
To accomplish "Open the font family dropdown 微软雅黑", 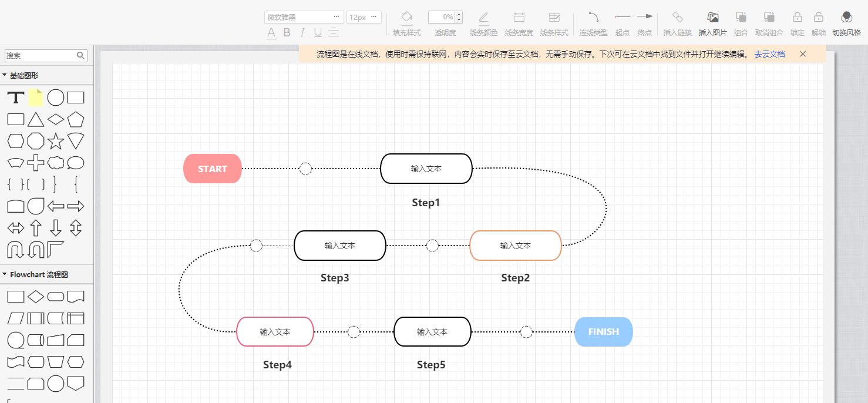I will point(304,17).
